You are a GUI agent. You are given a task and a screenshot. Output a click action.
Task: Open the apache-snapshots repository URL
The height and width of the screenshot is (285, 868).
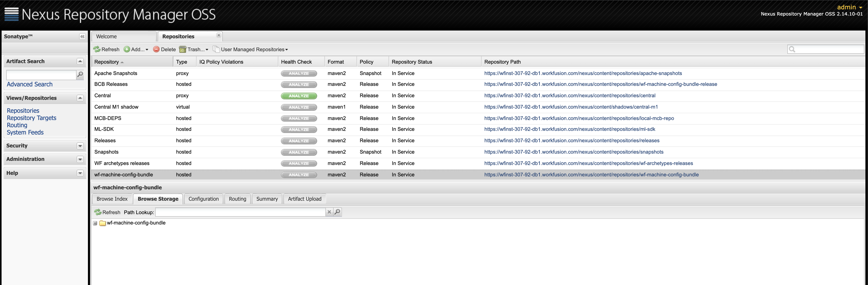(x=583, y=73)
